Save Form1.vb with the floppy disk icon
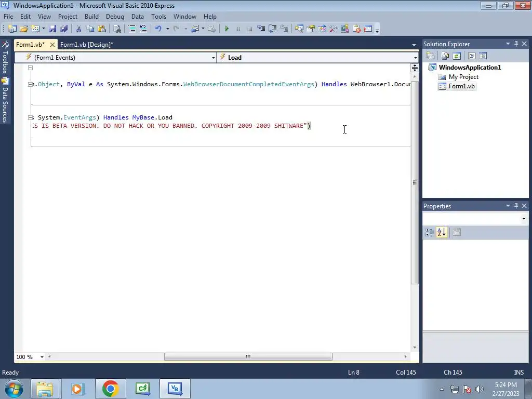The width and height of the screenshot is (532, 399). (x=52, y=29)
